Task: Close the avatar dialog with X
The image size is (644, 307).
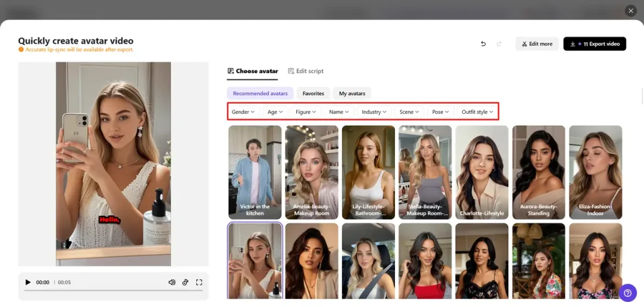Action: pos(631,11)
